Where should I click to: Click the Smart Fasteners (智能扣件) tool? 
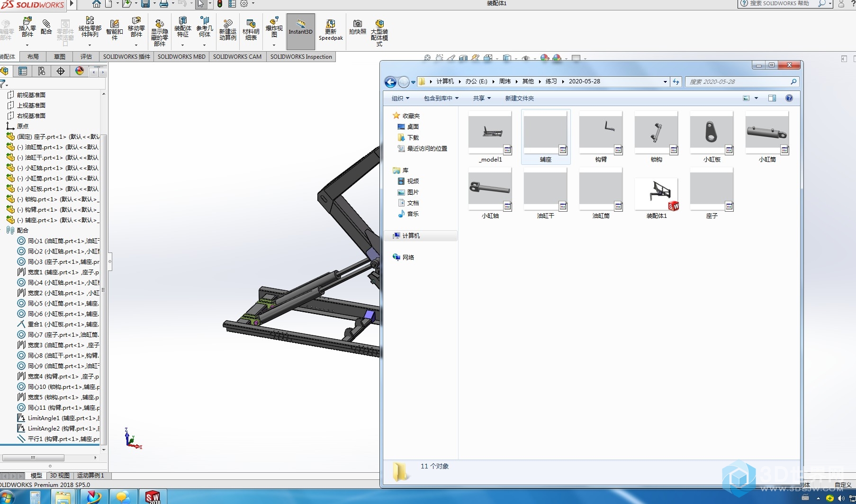click(114, 30)
